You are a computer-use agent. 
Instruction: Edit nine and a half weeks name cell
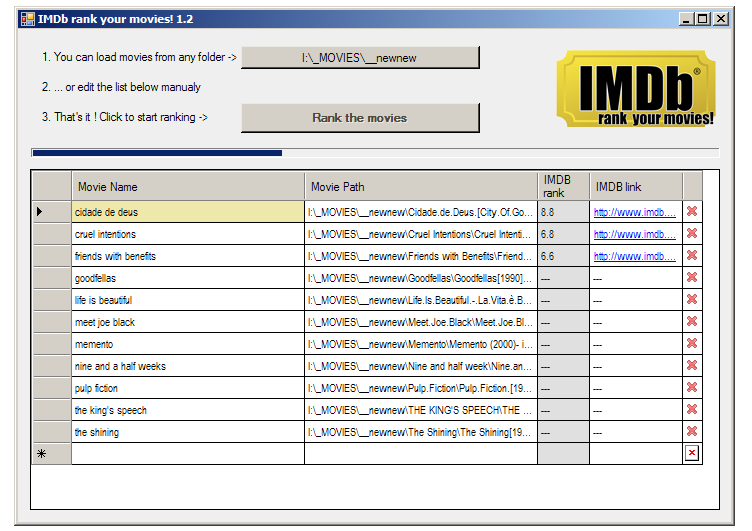pos(188,366)
